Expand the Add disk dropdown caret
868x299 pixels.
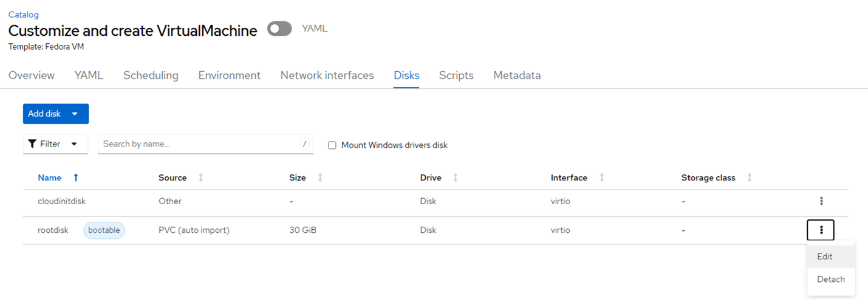[x=75, y=114]
